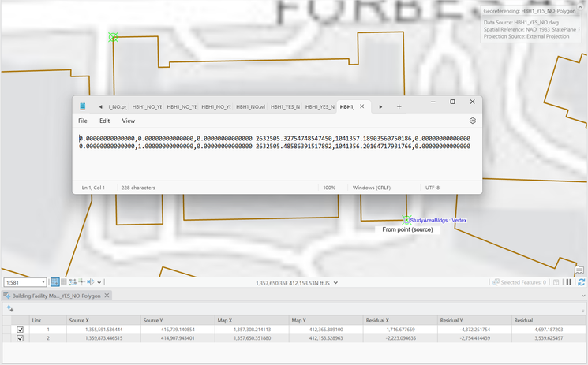Viewport: 588px width, 365px height.
Task: Open the pop-up comment icon at map corner
Action: click(x=579, y=270)
